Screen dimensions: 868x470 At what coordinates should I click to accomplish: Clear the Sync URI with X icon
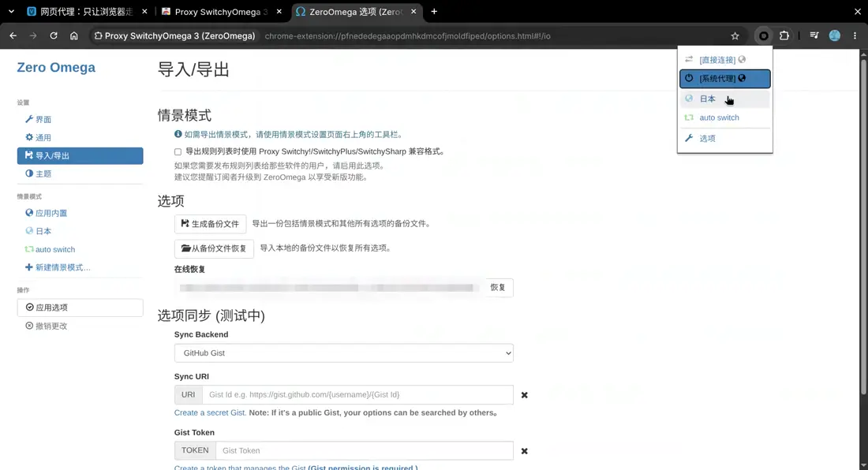coord(524,395)
